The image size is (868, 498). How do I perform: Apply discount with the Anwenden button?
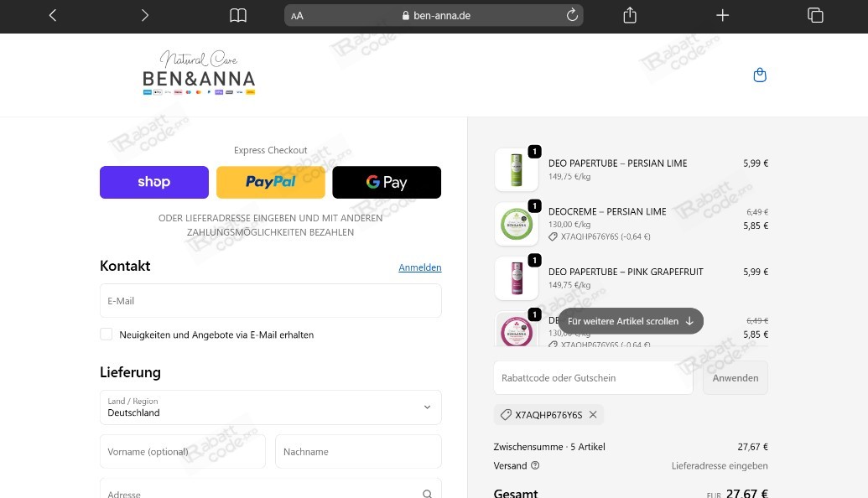735,377
